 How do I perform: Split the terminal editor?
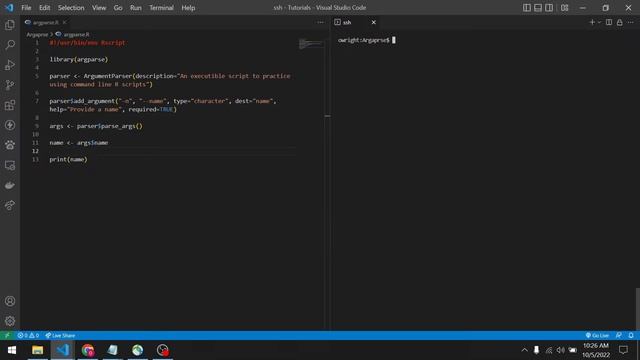pyautogui.click(x=609, y=22)
